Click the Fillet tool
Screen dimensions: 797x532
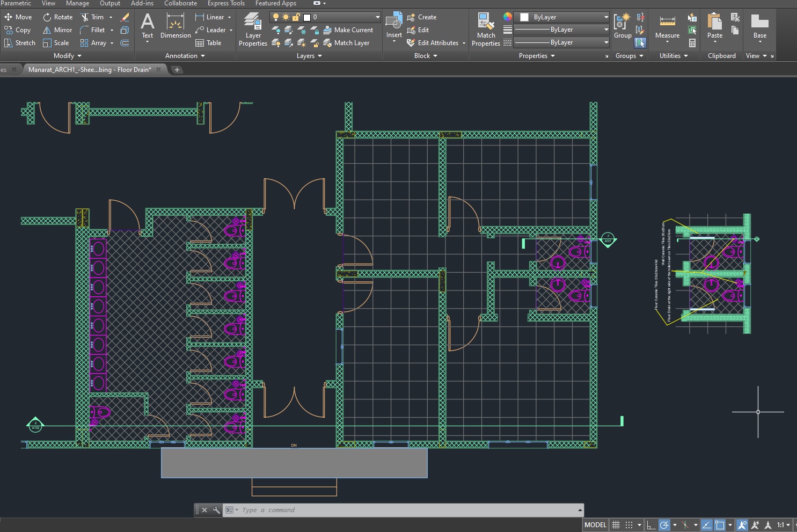92,30
